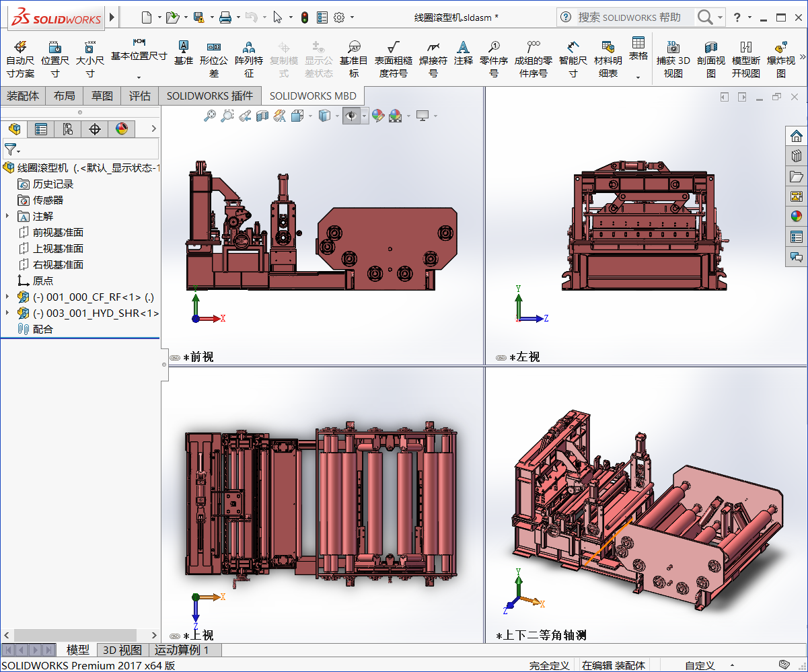
Task: Click the 智能尺寸 smart dimension tool
Action: click(x=573, y=59)
